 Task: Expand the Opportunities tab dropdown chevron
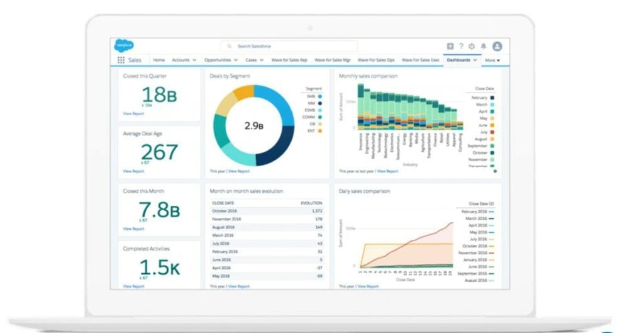pyautogui.click(x=236, y=60)
